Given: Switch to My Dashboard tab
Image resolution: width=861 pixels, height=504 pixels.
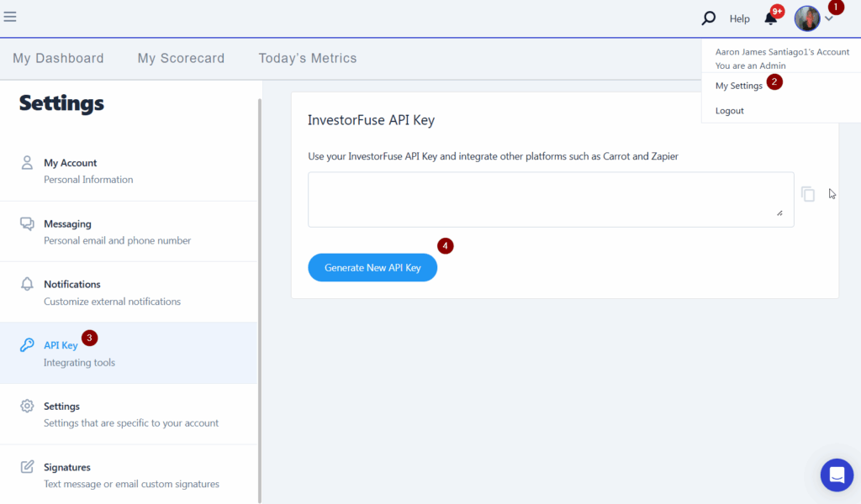Looking at the screenshot, I should click(x=58, y=58).
